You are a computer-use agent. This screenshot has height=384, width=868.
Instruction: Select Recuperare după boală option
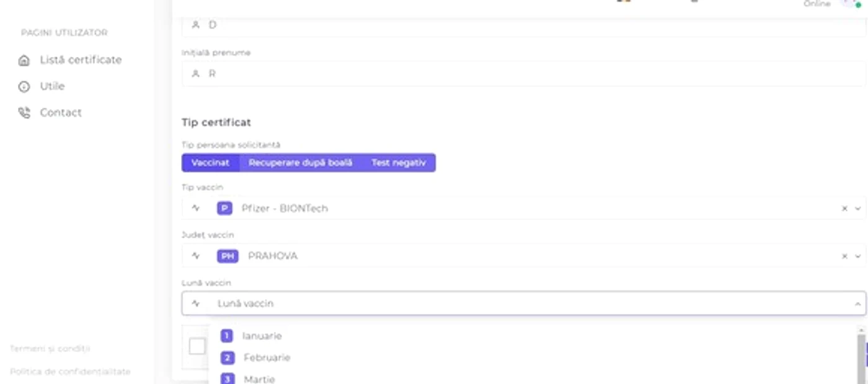point(300,163)
